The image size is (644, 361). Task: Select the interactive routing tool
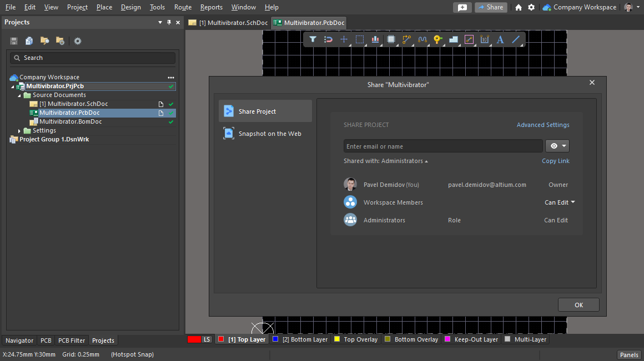[407, 39]
